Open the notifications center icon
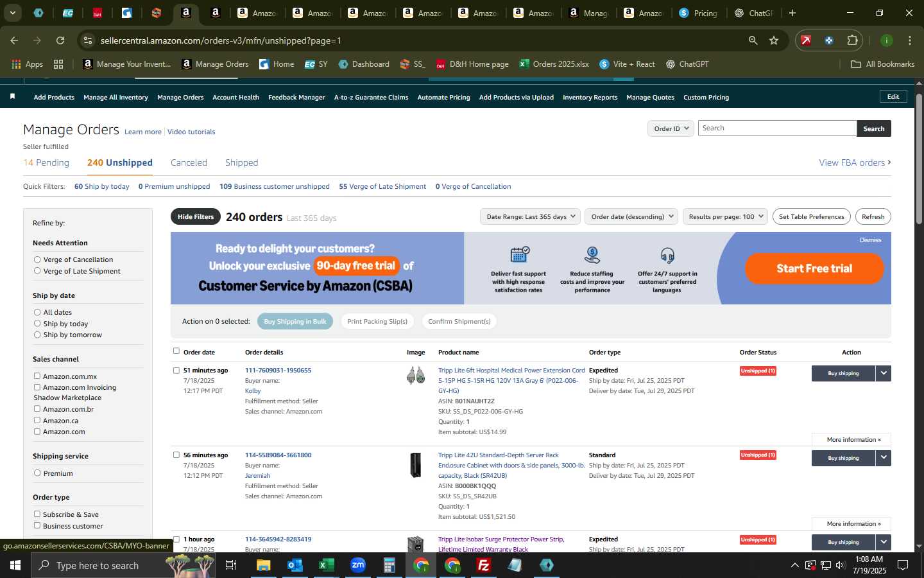This screenshot has width=924, height=578. click(x=903, y=565)
